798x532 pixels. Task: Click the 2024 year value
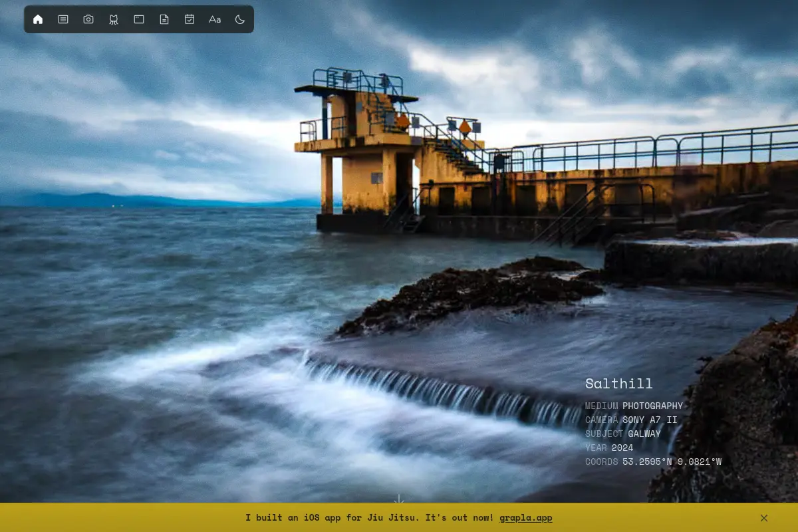[622, 448]
